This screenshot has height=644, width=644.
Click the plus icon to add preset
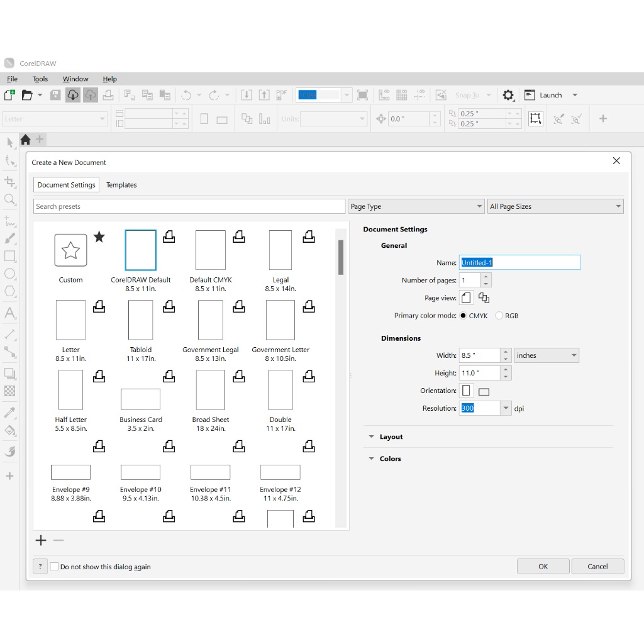pos(41,540)
